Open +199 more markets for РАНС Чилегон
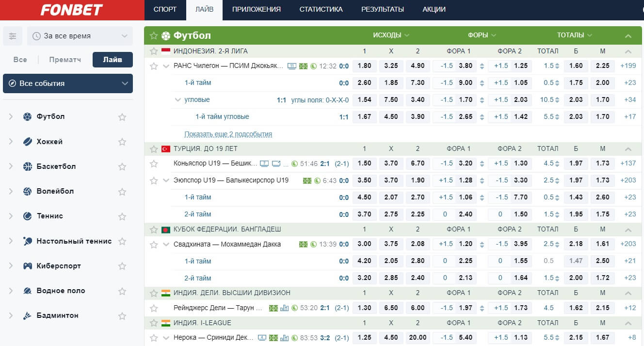Screen dimensions: 644x346 pyautogui.click(x=628, y=66)
